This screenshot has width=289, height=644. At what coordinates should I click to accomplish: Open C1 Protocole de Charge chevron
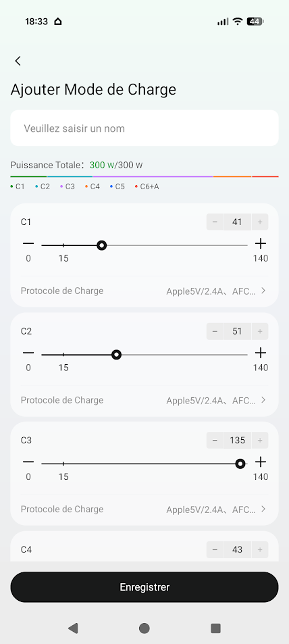(263, 291)
